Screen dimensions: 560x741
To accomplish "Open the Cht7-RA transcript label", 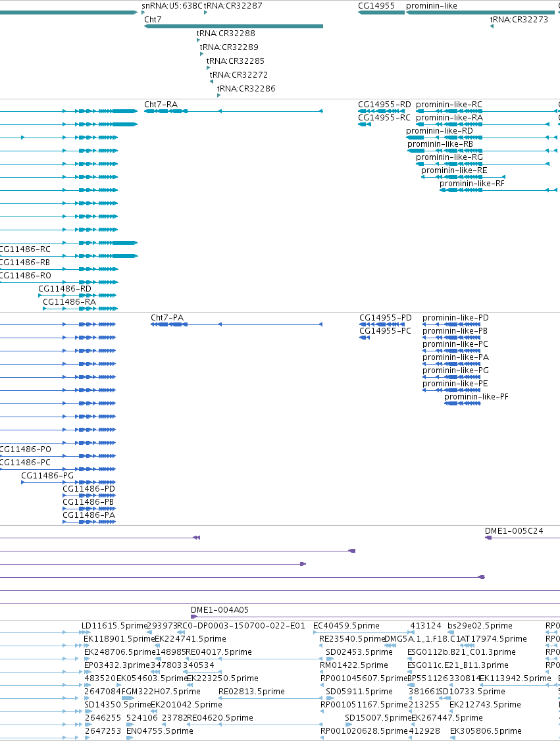I will pyautogui.click(x=161, y=105).
